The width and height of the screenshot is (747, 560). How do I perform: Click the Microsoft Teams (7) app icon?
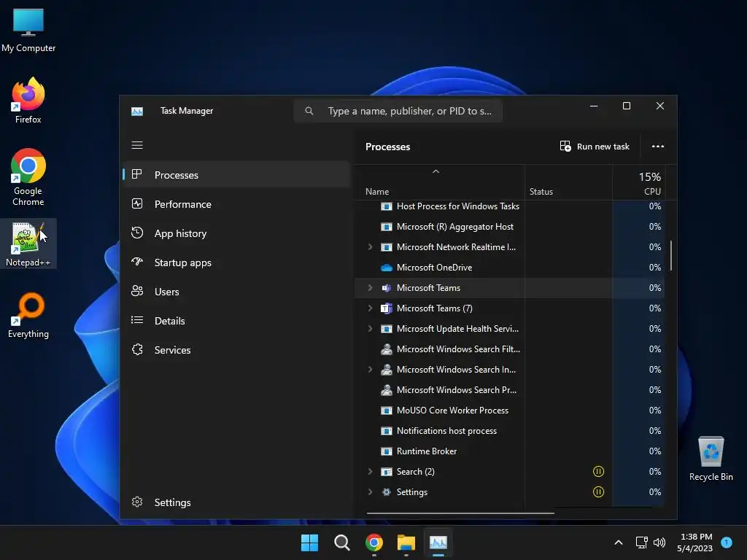click(x=387, y=308)
